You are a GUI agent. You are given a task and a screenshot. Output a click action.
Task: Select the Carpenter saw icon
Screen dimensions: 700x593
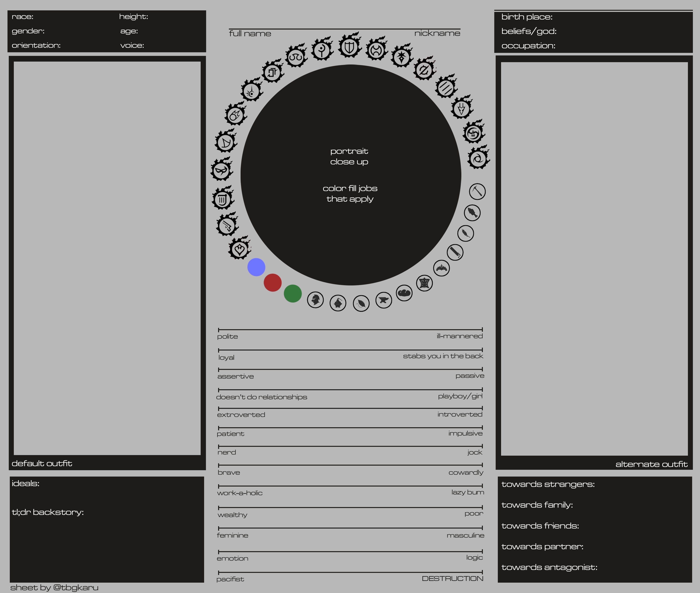click(x=455, y=252)
